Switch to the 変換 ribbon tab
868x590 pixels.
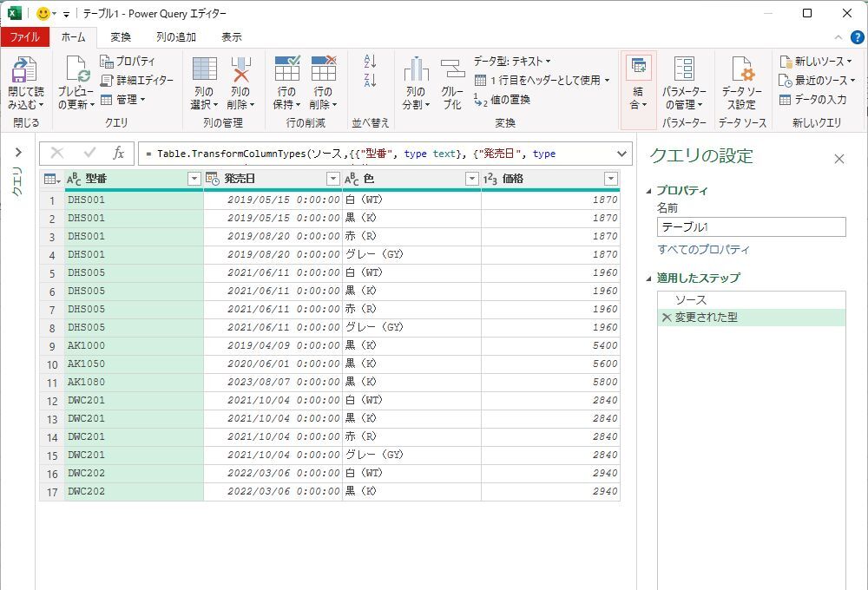point(121,37)
